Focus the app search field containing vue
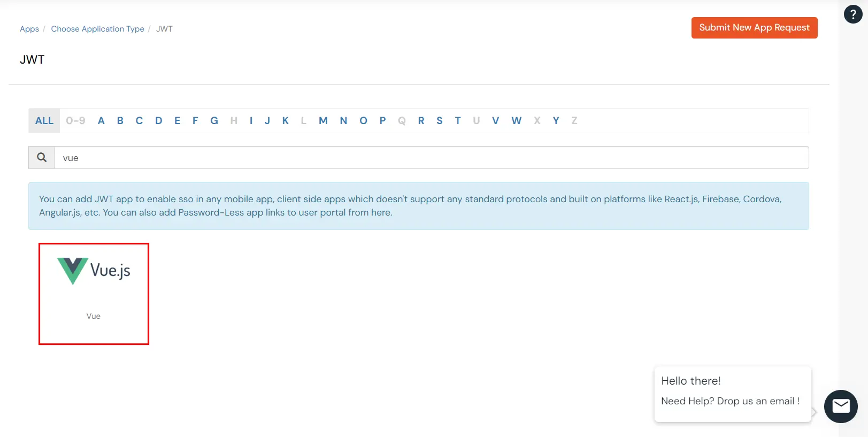This screenshot has height=437, width=868. [432, 158]
